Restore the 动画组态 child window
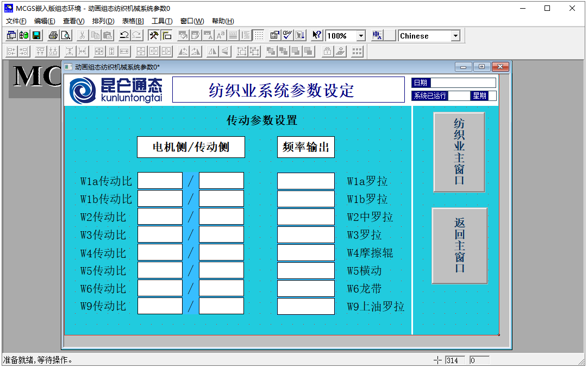 pyautogui.click(x=481, y=67)
